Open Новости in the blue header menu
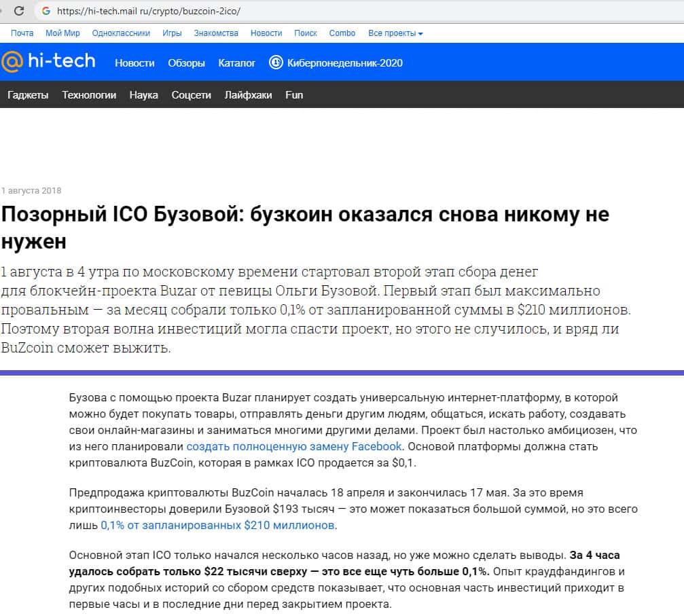The height and width of the screenshot is (616, 684). pos(134,62)
